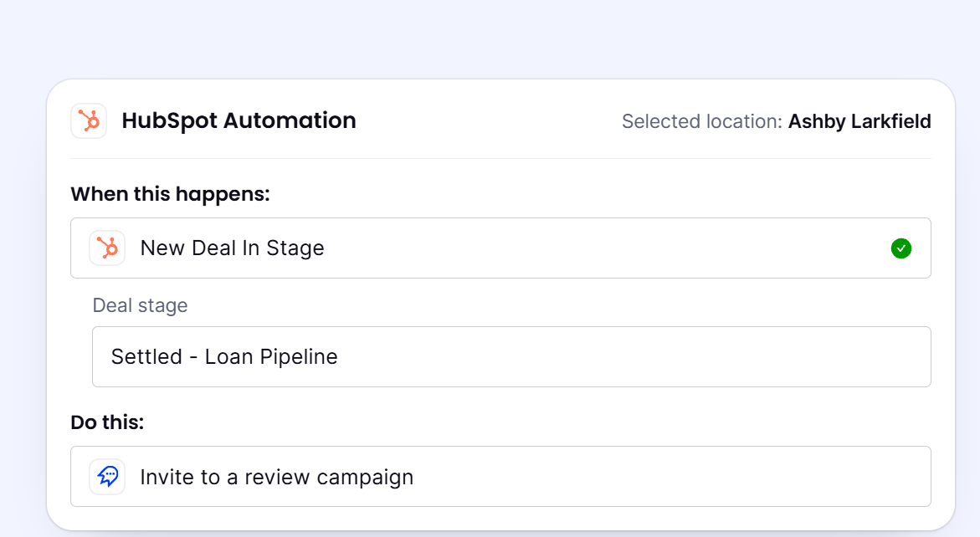This screenshot has width=980, height=537.
Task: Open the New Deal In Stage trigger selector
Action: coord(500,248)
